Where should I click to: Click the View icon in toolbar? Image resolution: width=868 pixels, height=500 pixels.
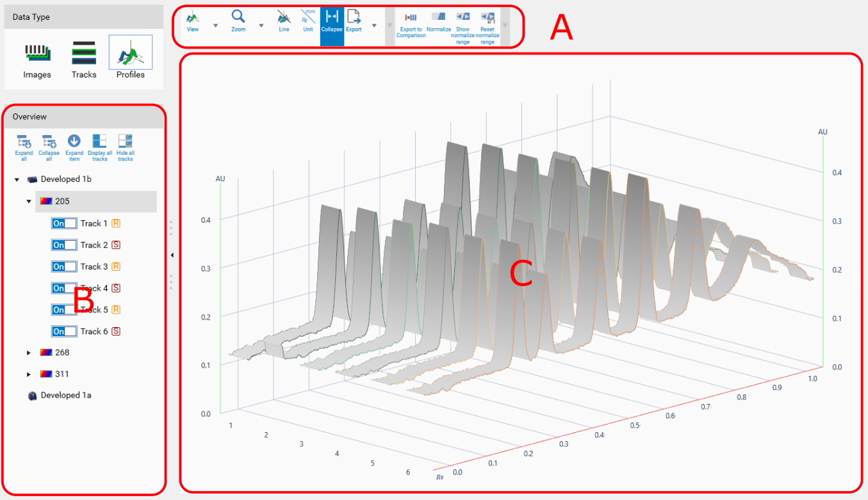192,20
